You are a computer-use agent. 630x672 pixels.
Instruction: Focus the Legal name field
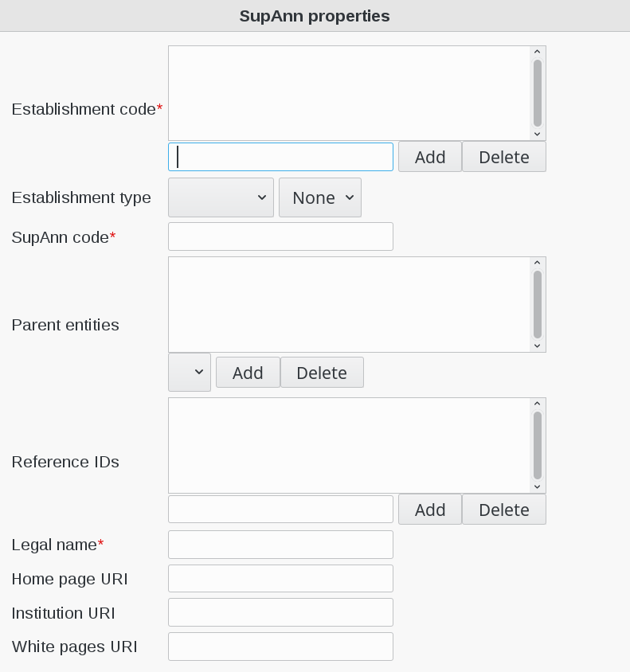coord(280,545)
